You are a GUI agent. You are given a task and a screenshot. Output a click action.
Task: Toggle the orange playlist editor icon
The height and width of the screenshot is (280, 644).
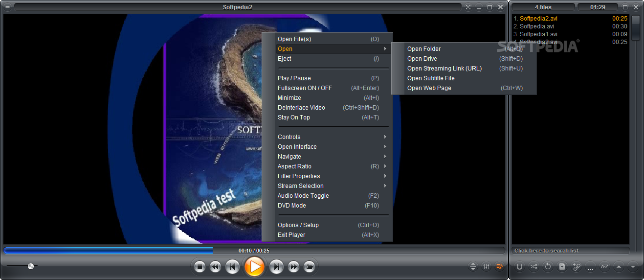click(499, 266)
